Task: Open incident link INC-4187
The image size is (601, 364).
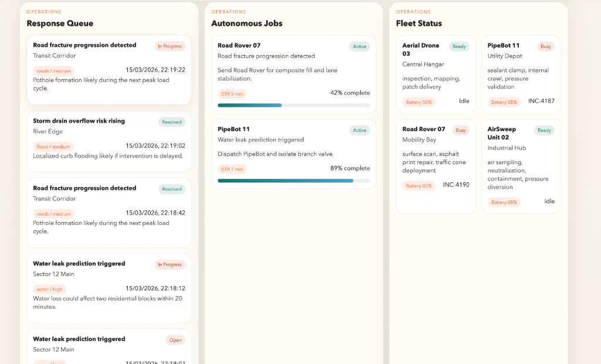Action: point(541,101)
